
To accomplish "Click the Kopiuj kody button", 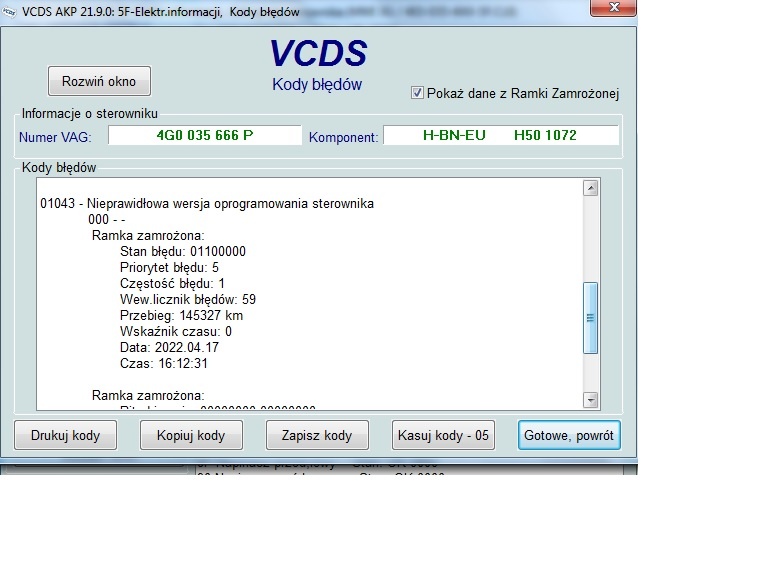I will pyautogui.click(x=191, y=435).
